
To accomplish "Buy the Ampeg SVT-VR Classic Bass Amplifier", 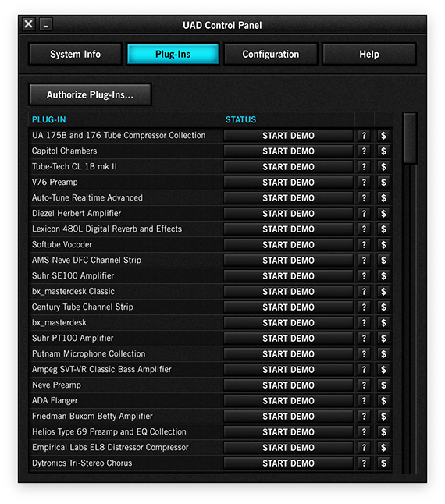I will pyautogui.click(x=383, y=370).
